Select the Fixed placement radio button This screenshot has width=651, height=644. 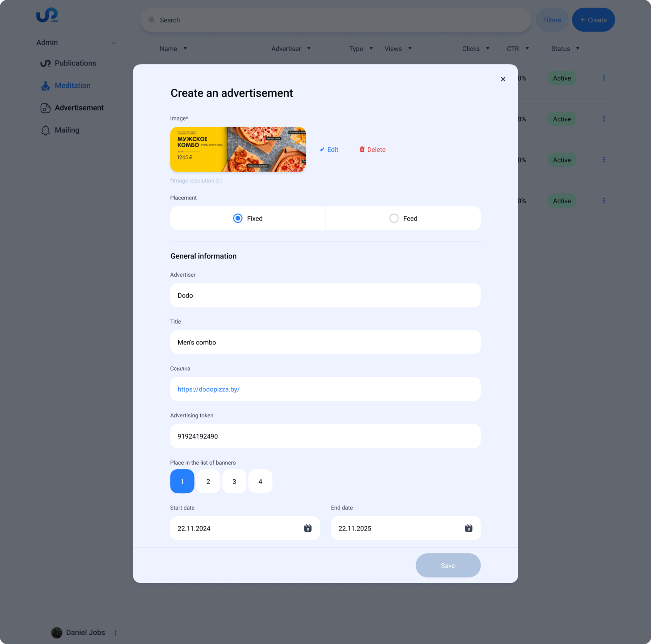tap(238, 219)
